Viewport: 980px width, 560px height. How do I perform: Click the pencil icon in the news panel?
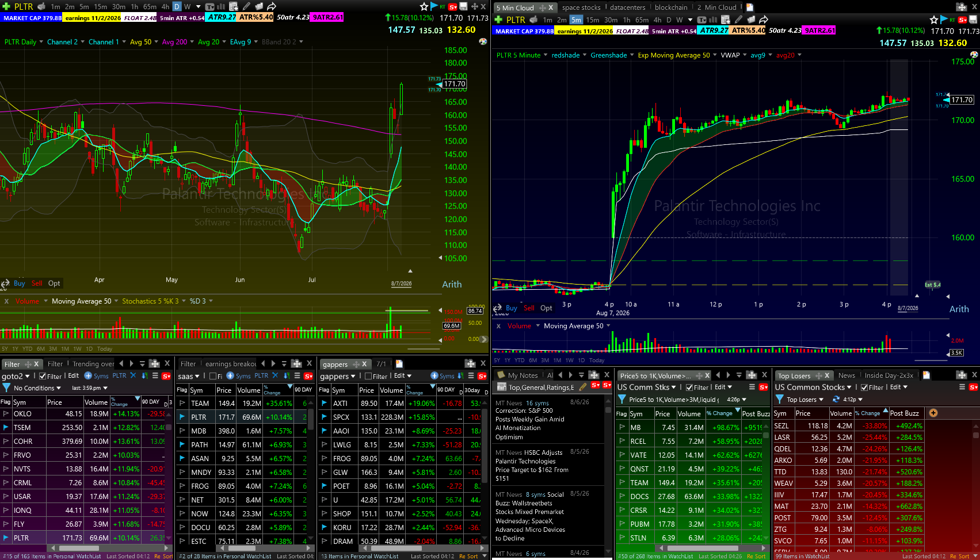(583, 387)
